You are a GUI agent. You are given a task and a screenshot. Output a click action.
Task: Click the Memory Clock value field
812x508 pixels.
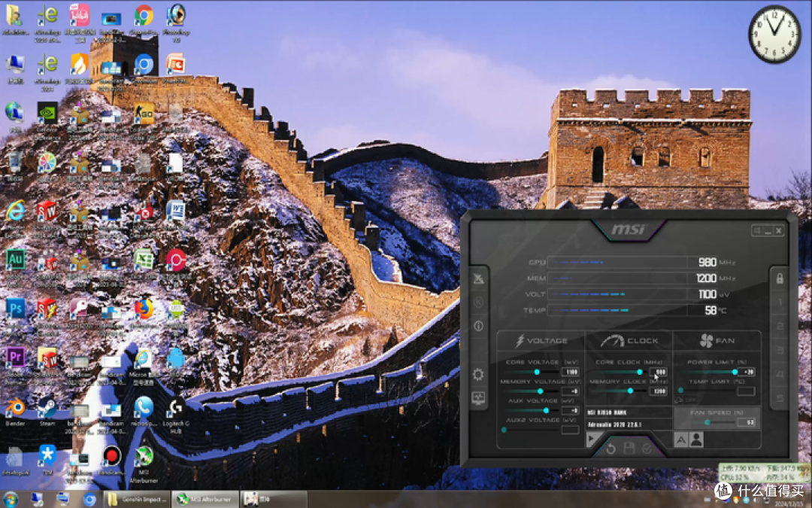pyautogui.click(x=659, y=391)
